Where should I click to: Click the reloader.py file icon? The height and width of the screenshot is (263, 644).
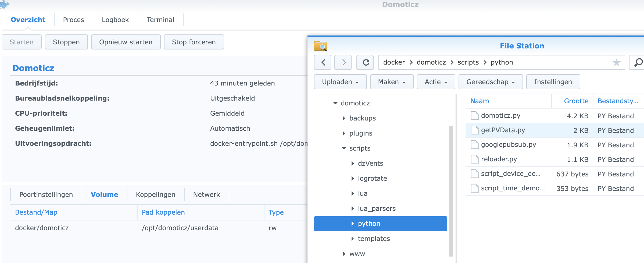475,159
